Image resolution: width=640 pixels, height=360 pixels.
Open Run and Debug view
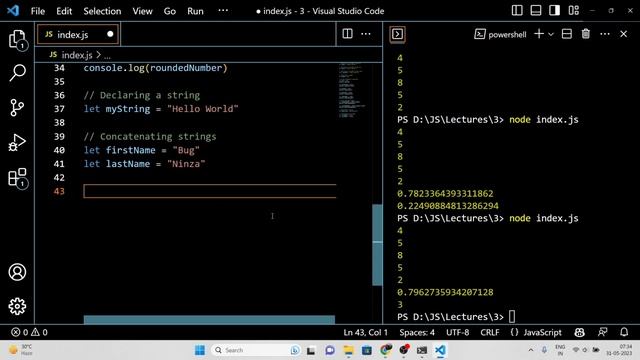[x=17, y=142]
